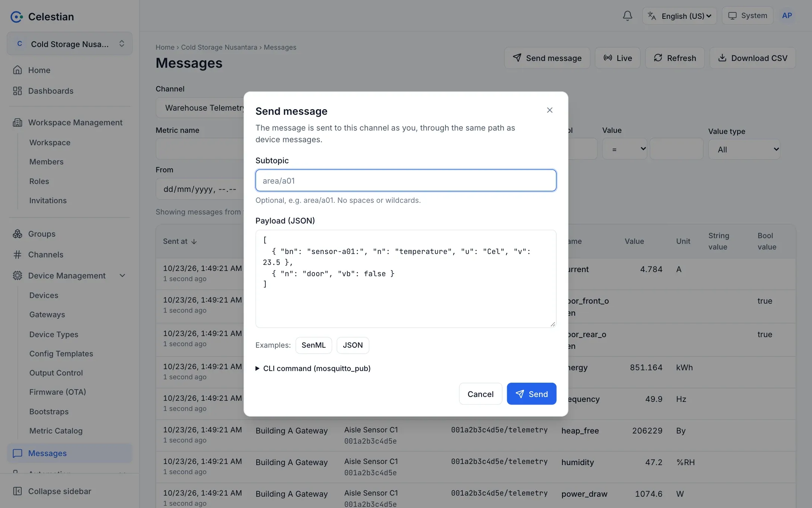This screenshot has height=508, width=812.
Task: Go to Devices in the sidebar
Action: [44, 295]
